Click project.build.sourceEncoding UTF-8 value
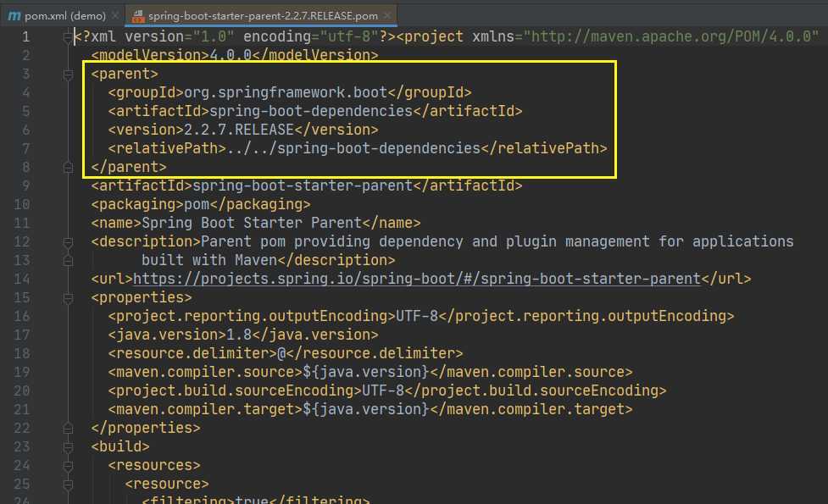The height and width of the screenshot is (504, 828). point(383,390)
